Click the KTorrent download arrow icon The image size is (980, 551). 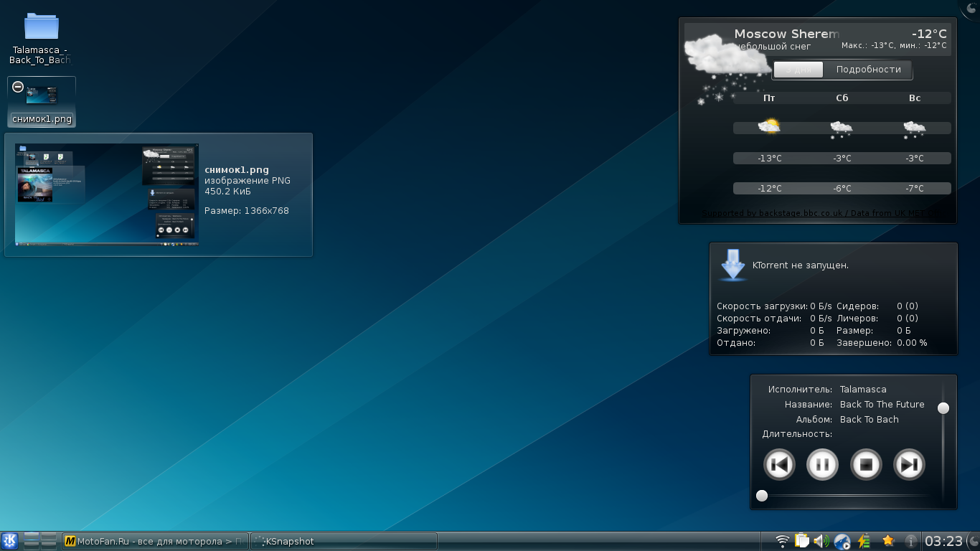(732, 265)
